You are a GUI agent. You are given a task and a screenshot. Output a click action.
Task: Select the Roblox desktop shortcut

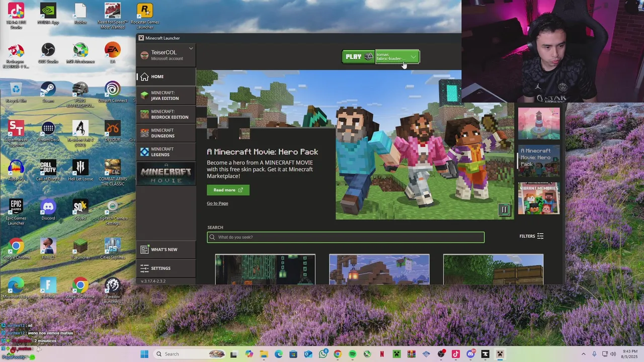(x=80, y=14)
